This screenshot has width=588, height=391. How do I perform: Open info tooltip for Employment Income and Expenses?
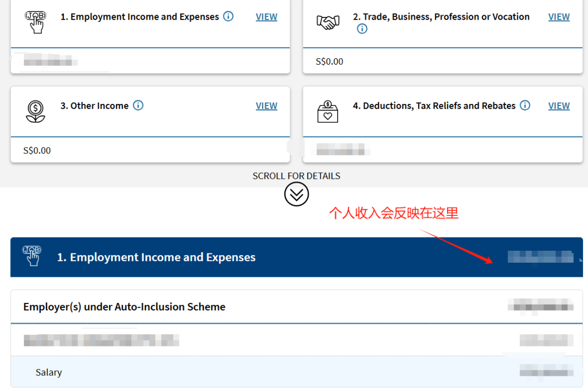click(229, 16)
